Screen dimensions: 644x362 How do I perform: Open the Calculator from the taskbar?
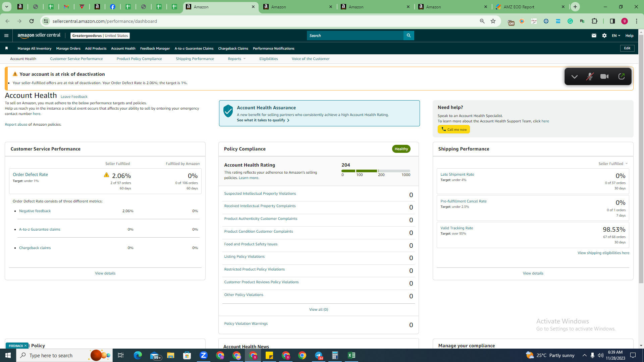(x=335, y=355)
